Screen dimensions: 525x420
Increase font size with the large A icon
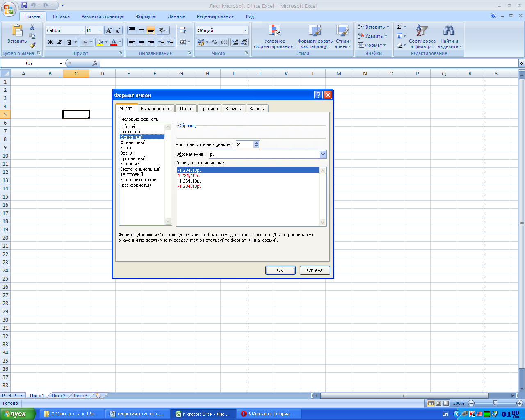(109, 30)
